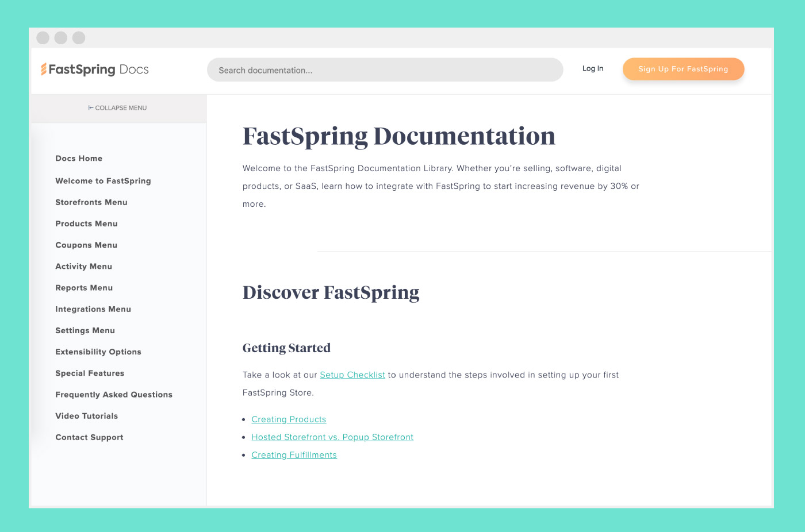Open the Integrations Menu section
The width and height of the screenshot is (805, 532).
(x=93, y=309)
